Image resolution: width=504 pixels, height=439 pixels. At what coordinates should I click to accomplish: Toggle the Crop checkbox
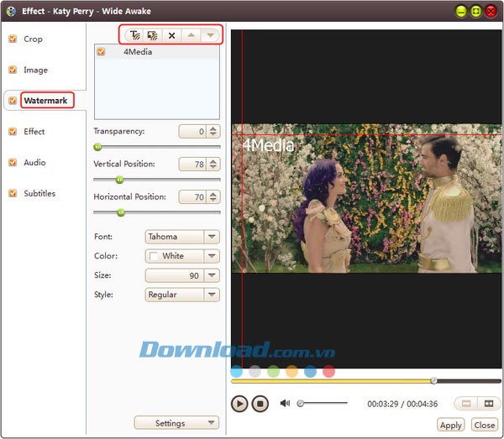click(x=13, y=39)
